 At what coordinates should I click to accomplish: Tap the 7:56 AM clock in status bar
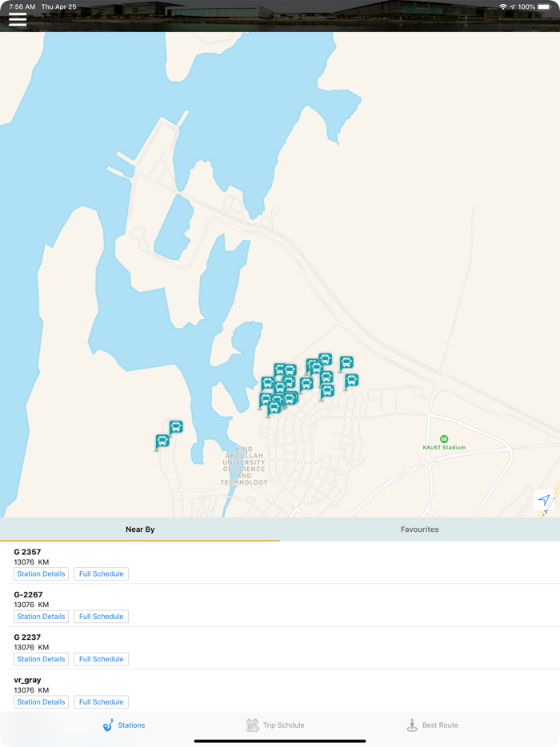pyautogui.click(x=22, y=6)
